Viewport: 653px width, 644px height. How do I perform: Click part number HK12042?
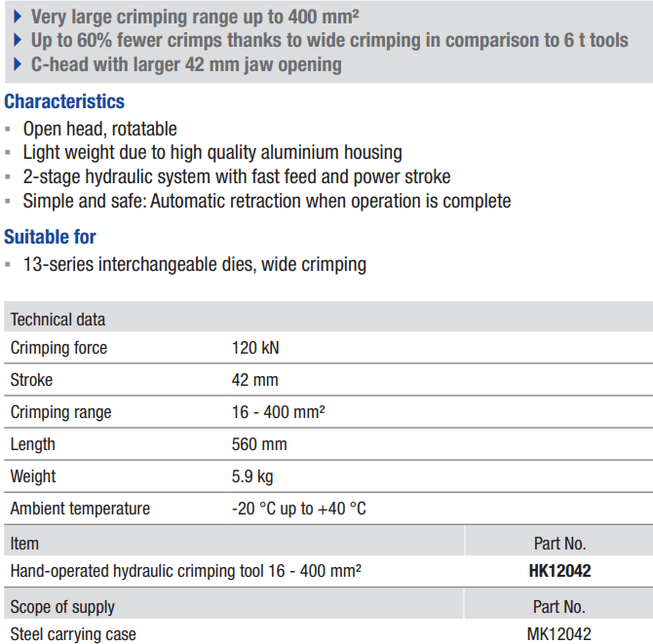tap(559, 571)
